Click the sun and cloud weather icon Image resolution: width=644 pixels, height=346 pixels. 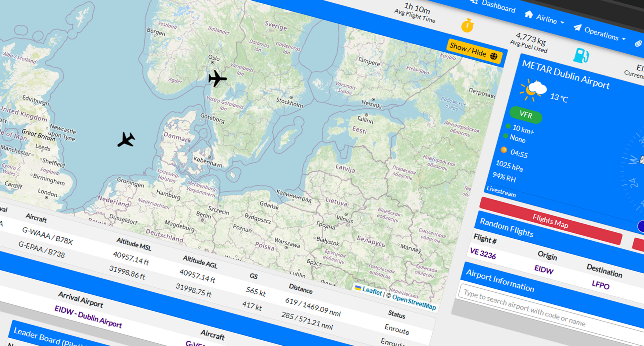coord(533,90)
